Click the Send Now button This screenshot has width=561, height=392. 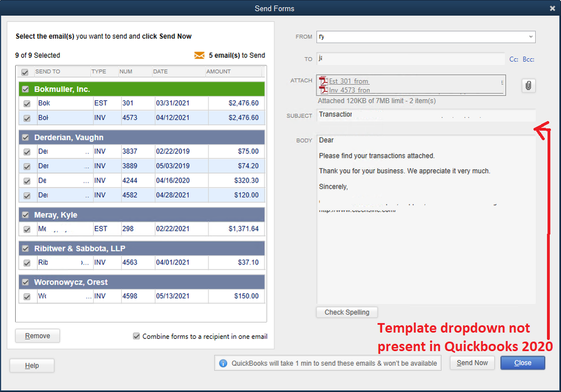pos(472,363)
